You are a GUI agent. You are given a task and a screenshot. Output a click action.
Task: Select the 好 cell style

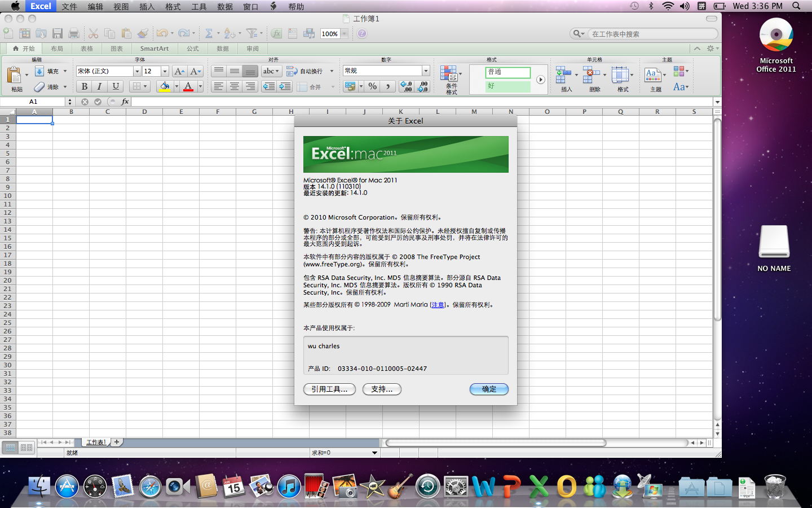507,86
